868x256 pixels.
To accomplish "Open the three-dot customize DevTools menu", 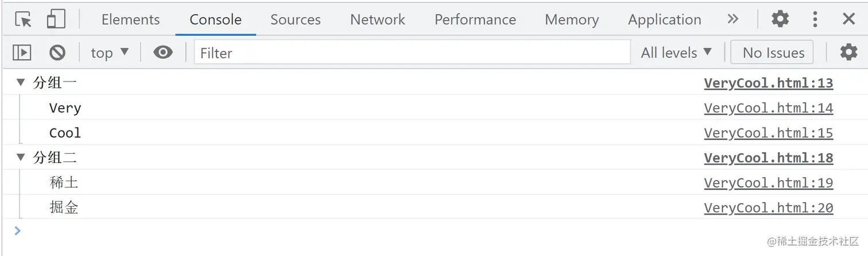I will coord(815,20).
